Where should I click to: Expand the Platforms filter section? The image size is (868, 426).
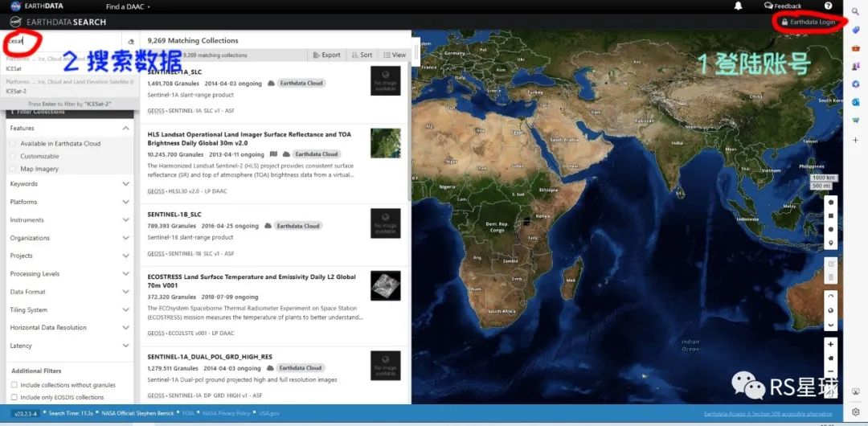(x=70, y=203)
